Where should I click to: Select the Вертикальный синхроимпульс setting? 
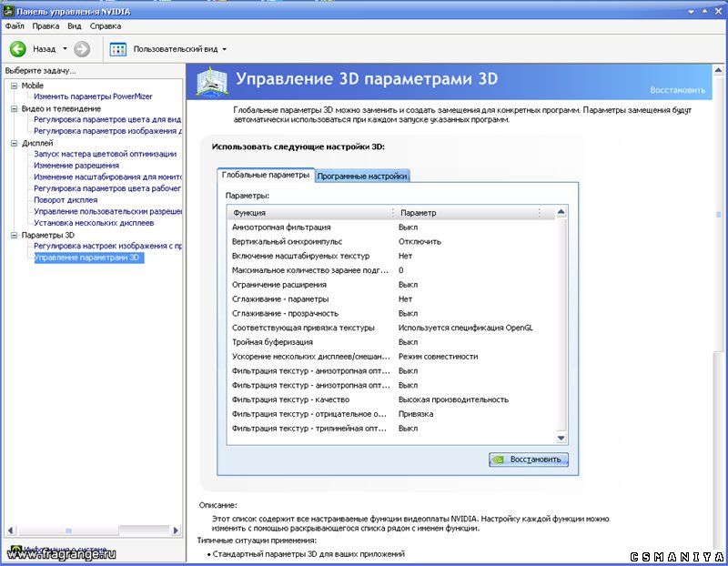[x=391, y=242]
